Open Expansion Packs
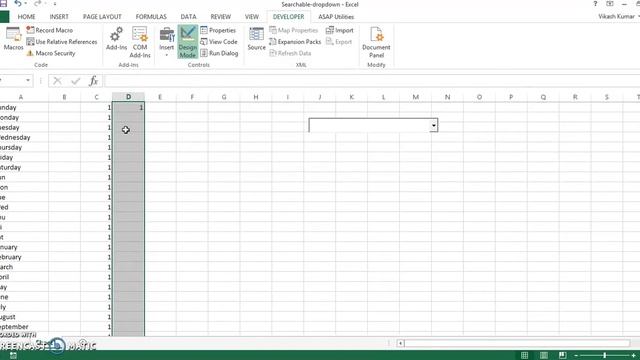 point(295,42)
